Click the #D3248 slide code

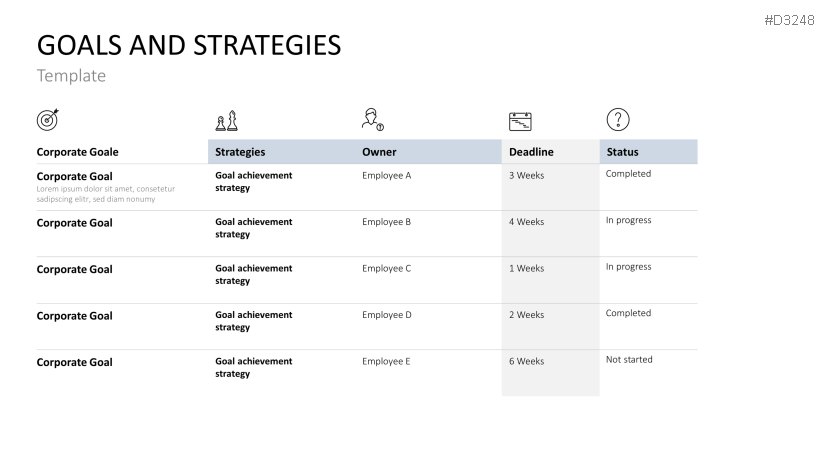click(x=790, y=19)
